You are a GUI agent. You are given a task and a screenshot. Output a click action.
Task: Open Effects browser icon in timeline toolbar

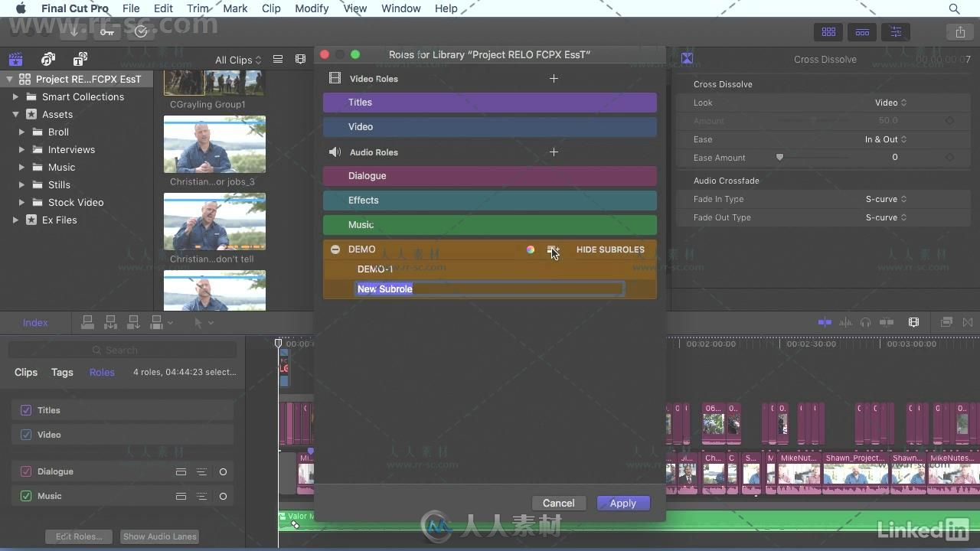pyautogui.click(x=946, y=322)
